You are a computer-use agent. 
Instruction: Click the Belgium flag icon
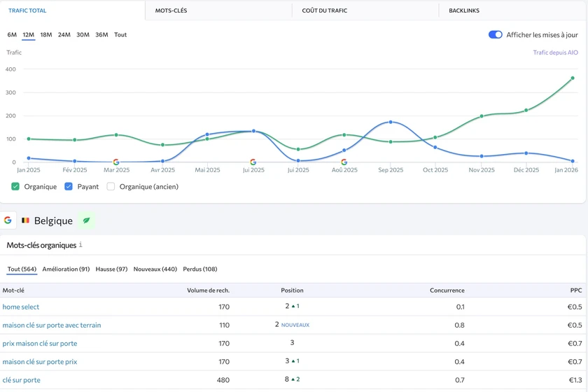point(25,220)
